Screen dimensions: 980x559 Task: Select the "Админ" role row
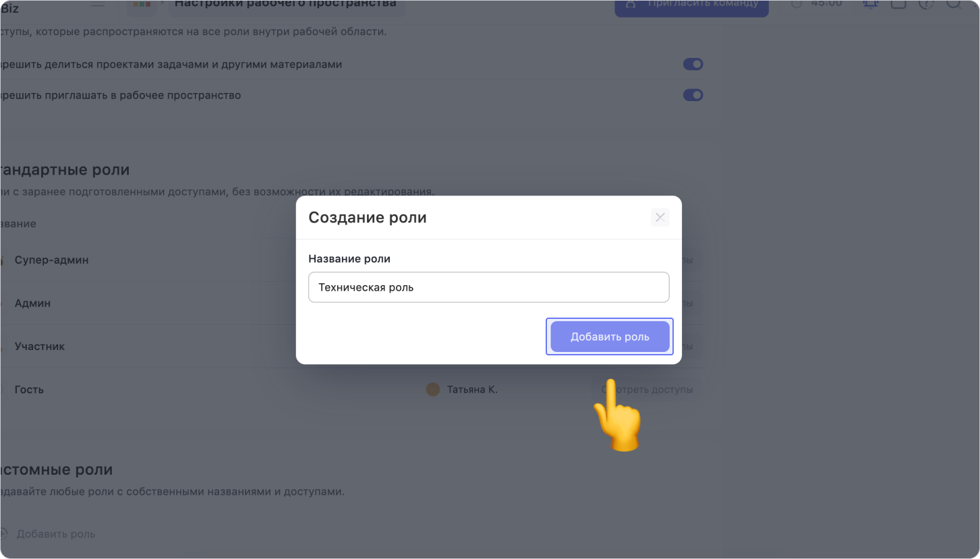click(x=32, y=303)
